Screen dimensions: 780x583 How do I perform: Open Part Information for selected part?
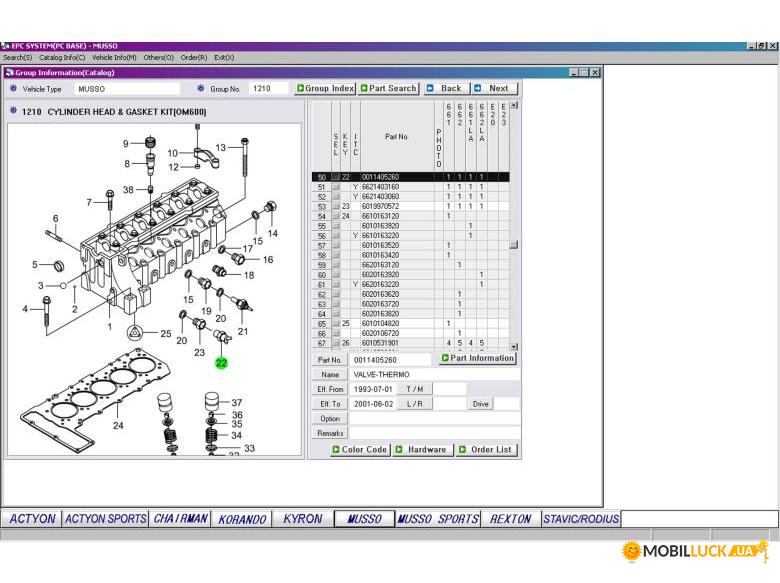point(478,358)
